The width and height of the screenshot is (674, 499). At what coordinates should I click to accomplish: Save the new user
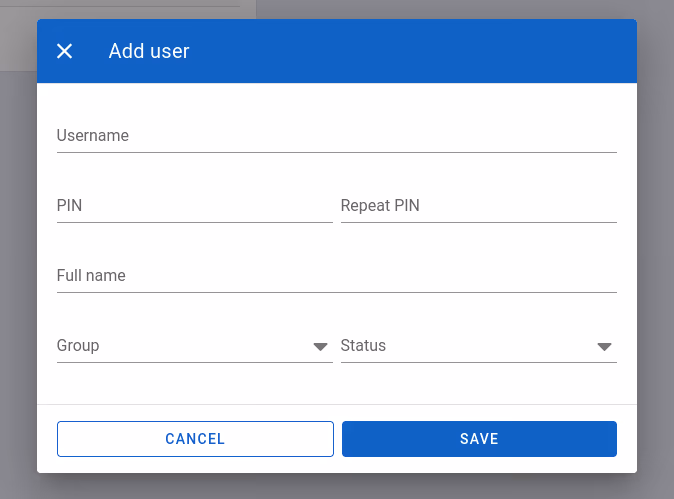pyautogui.click(x=479, y=439)
